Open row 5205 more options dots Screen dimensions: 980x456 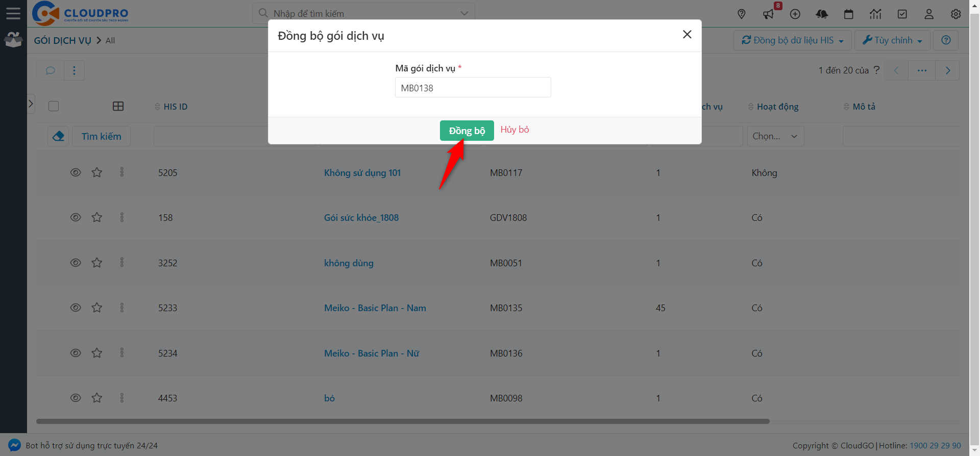(x=122, y=172)
